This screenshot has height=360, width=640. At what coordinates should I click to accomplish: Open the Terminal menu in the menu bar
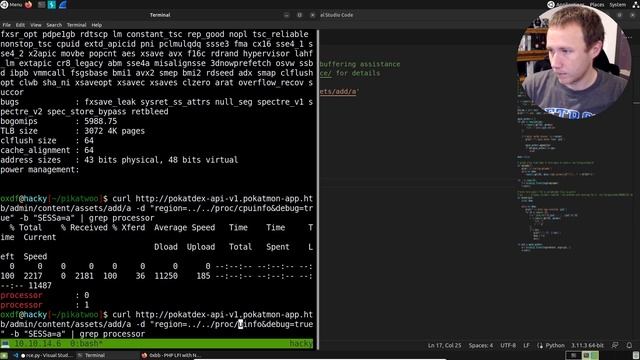pos(76,25)
